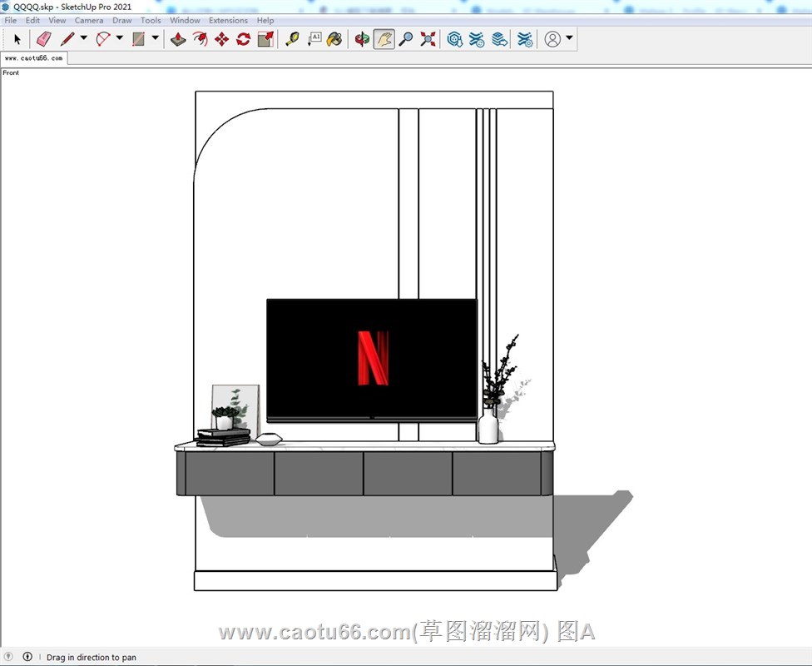Screen dimensions: 812x666
Task: Switch to the www.caotu66.com scene tab
Action: click(x=33, y=58)
